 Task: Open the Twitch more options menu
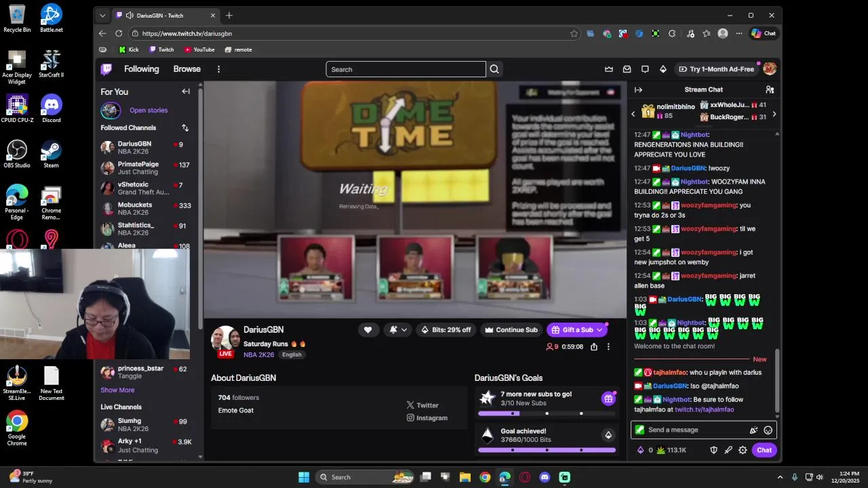coord(218,69)
